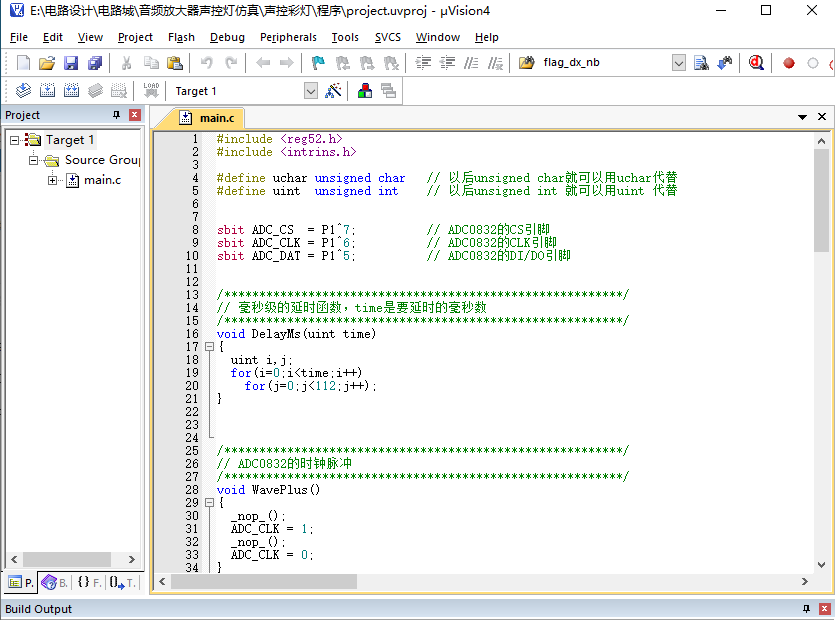
Task: Pin the Project panel with the pushpin
Action: 117,115
